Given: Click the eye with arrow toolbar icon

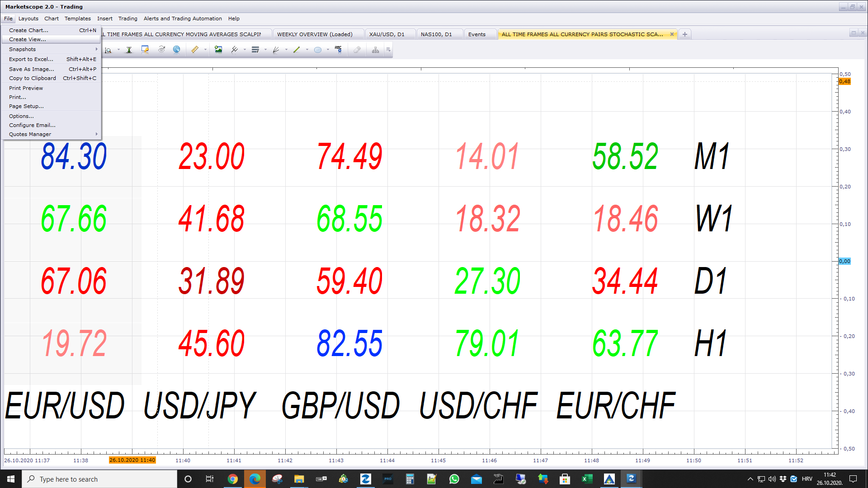Looking at the screenshot, I should click(x=161, y=50).
